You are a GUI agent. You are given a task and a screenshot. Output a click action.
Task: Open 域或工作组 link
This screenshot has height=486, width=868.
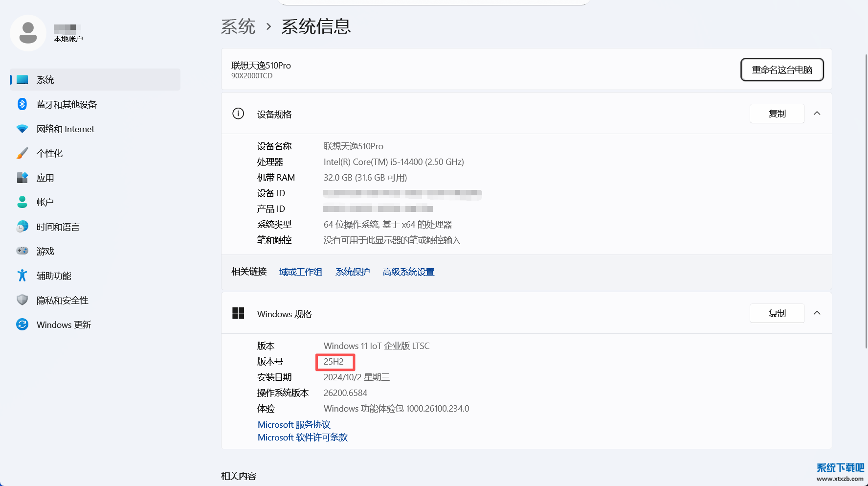pyautogui.click(x=300, y=272)
